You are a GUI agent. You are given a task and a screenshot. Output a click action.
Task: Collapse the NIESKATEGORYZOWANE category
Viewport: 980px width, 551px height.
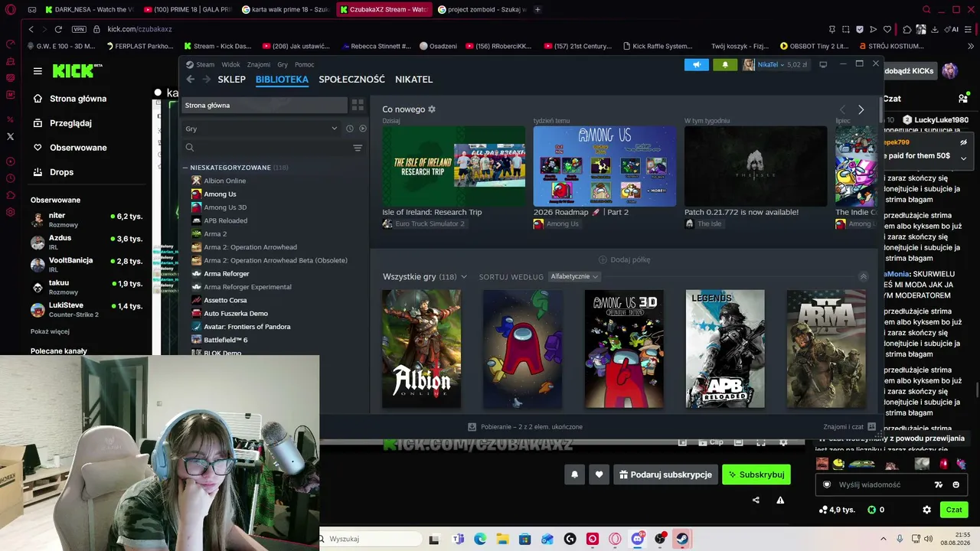click(x=185, y=168)
